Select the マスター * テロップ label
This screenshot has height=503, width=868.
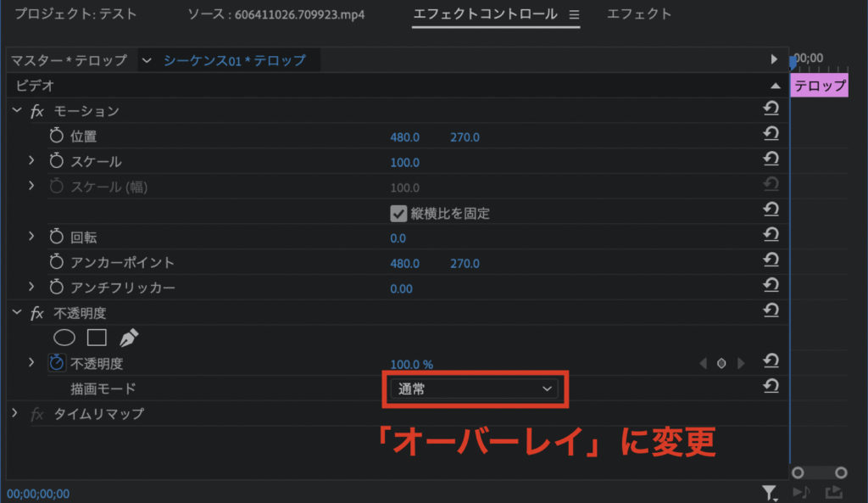pos(70,60)
